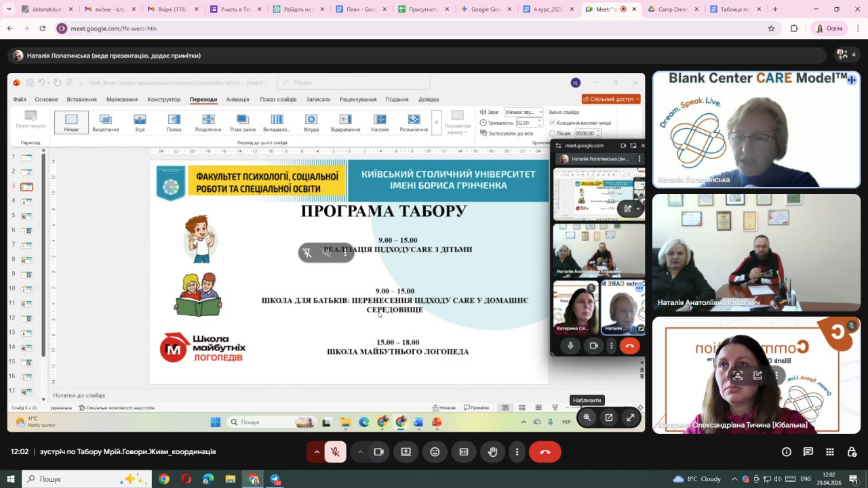This screenshot has width=868, height=488.
Task: Open the meeting details info icon
Action: [x=787, y=452]
